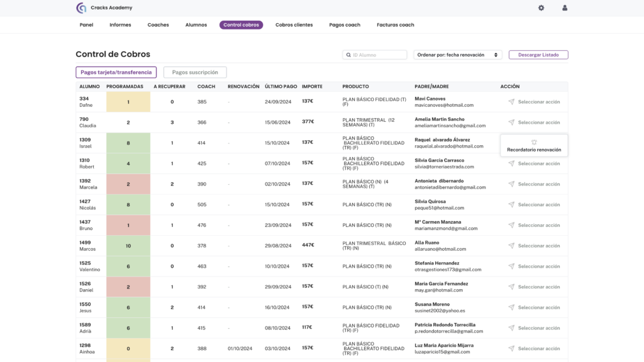The width and height of the screenshot is (644, 362).
Task: Switch to Pagos suscripción view
Action: [195, 72]
